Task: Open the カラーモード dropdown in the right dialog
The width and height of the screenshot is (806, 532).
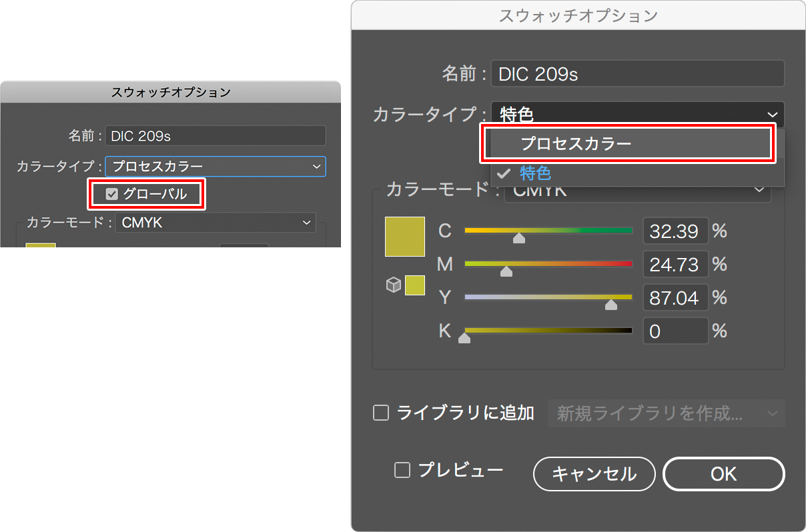Action: [638, 190]
